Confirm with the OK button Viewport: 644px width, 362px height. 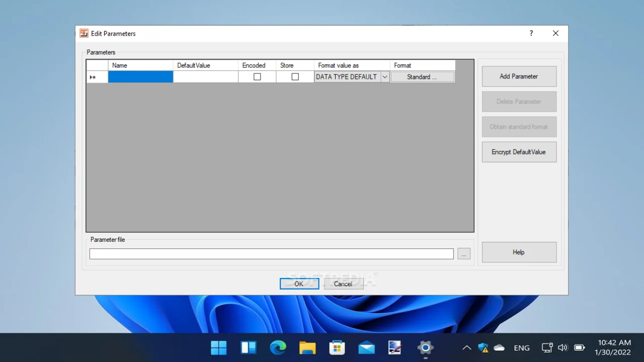(299, 284)
